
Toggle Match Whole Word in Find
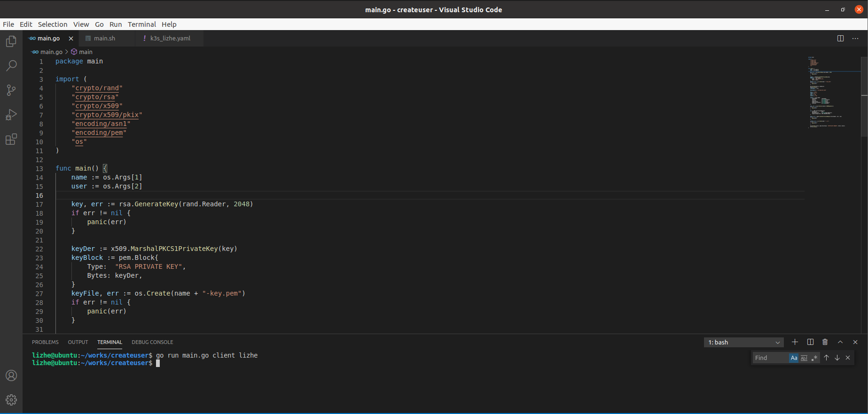coord(804,358)
